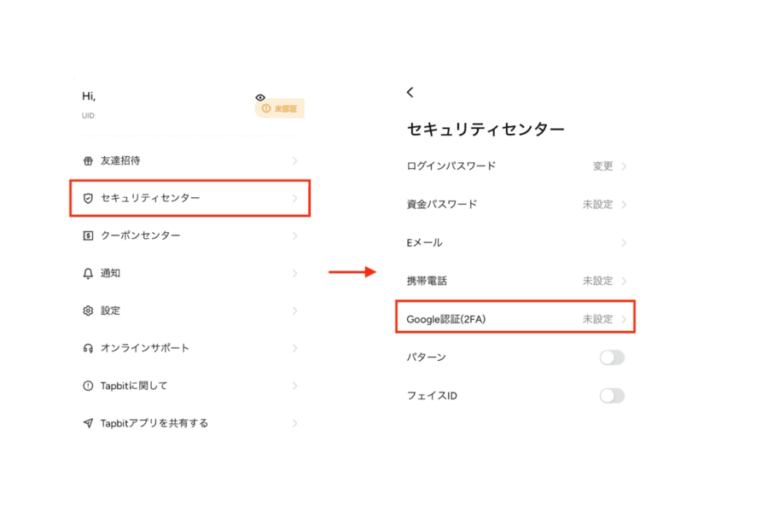Tap 未設定 next to 資金パスワード
The image size is (768, 529).
click(x=597, y=205)
